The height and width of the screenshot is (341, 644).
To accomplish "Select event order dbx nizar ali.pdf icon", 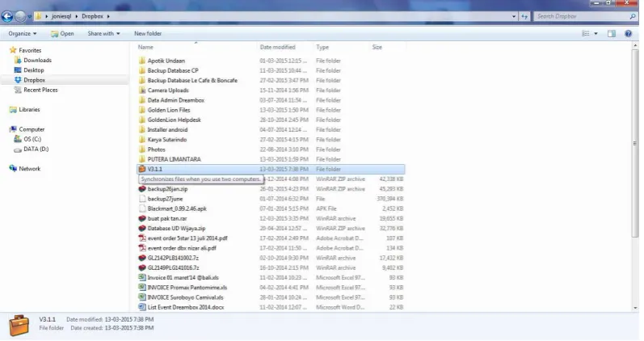I will click(x=142, y=248).
